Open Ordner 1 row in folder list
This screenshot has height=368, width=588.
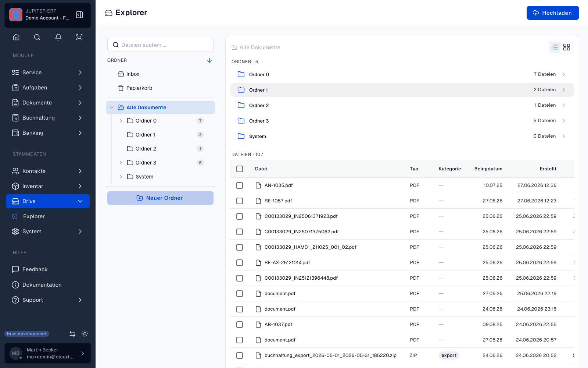(x=402, y=90)
